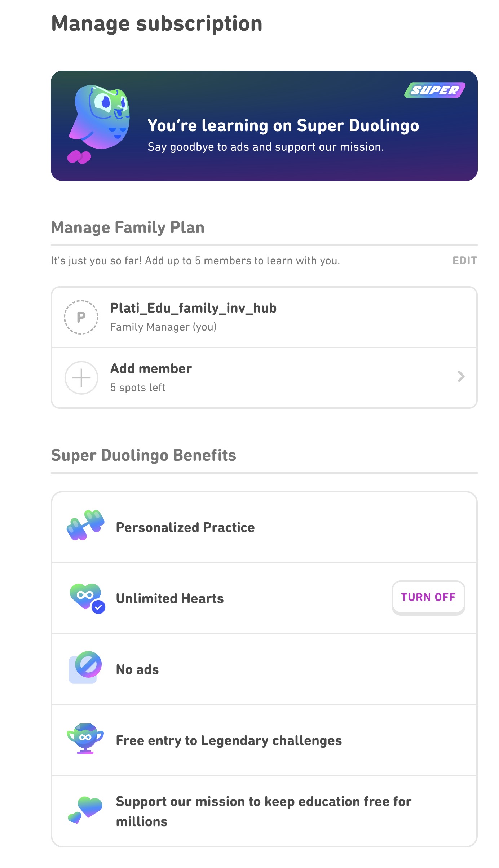Turn off Unlimited Hearts
499x868 pixels.
(428, 597)
